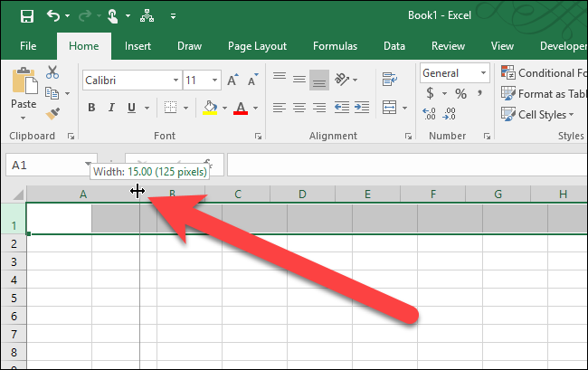The image size is (588, 370).
Task: Open the Formulas ribbon tab
Action: point(335,46)
